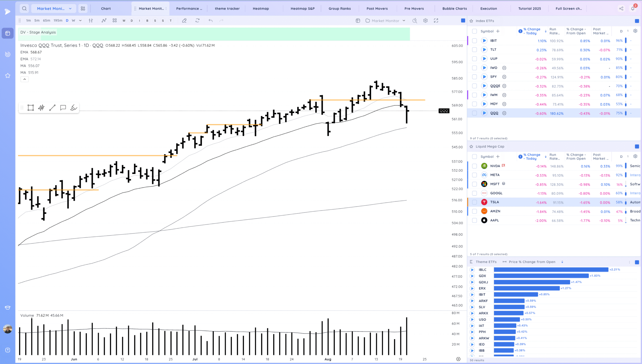Screen dimensions: 642x364
Task: Select the 65m timeframe button
Action: (x=46, y=21)
